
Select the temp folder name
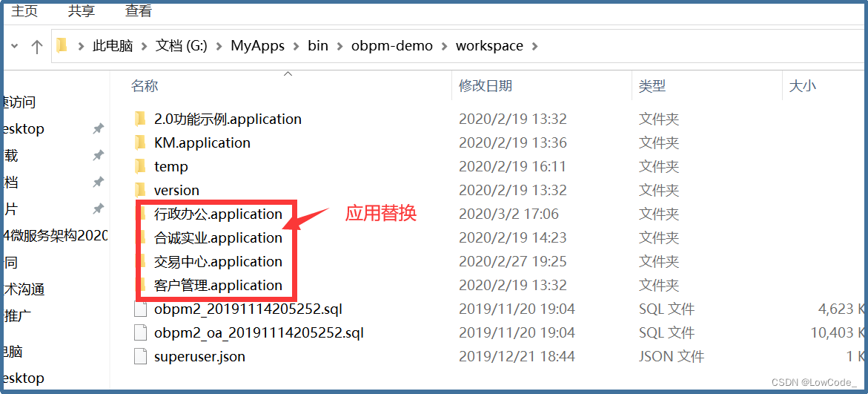171,166
